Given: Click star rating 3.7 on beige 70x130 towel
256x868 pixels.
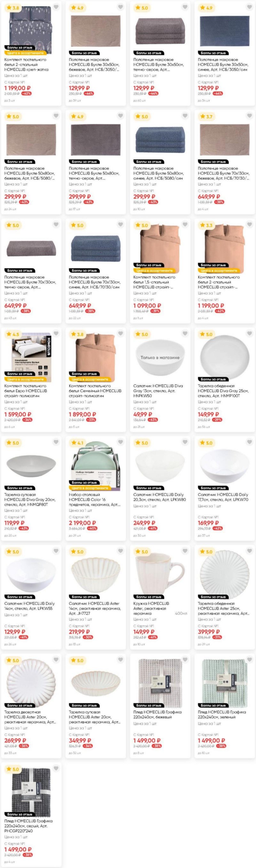Looking at the screenshot, I should click(x=206, y=117).
